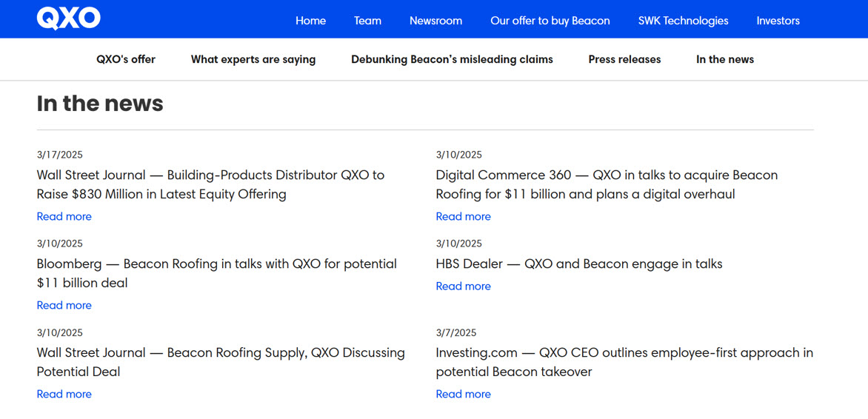
Task: Select In the news tab
Action: (x=724, y=59)
